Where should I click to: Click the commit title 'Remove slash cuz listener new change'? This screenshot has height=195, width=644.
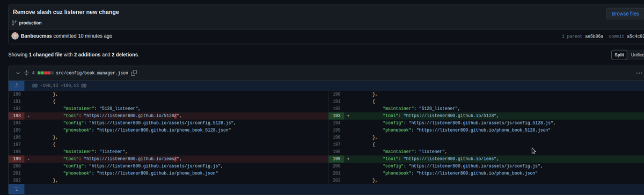point(66,12)
